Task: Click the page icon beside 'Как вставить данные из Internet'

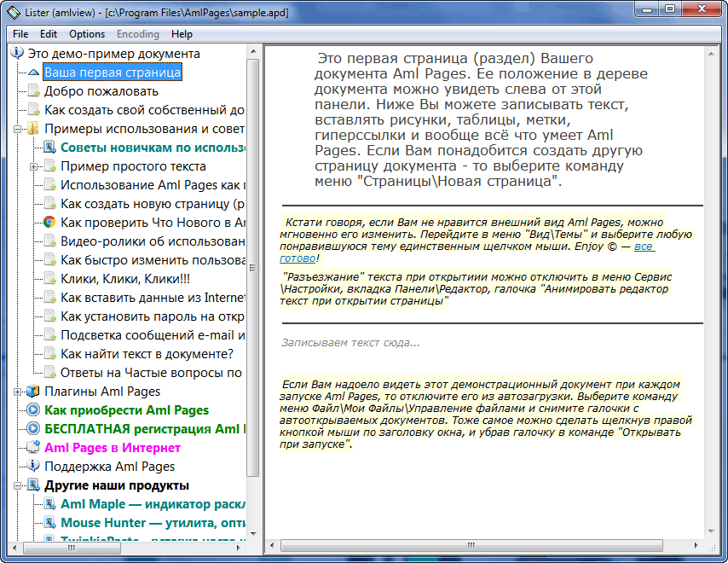Action: pyautogui.click(x=49, y=298)
